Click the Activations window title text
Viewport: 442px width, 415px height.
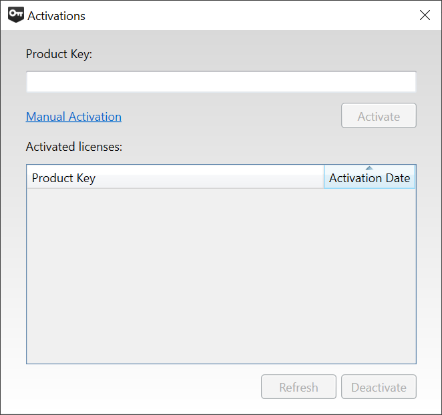[x=56, y=16]
